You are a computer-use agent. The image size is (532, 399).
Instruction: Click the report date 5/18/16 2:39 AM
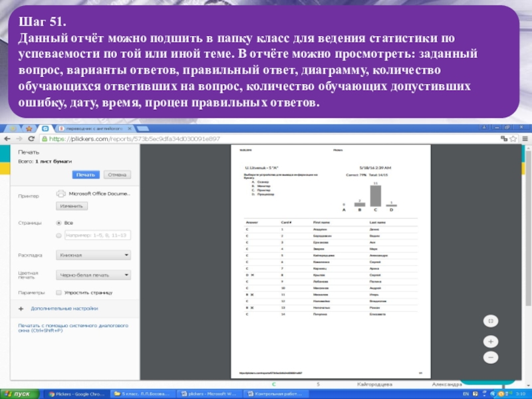pos(375,168)
